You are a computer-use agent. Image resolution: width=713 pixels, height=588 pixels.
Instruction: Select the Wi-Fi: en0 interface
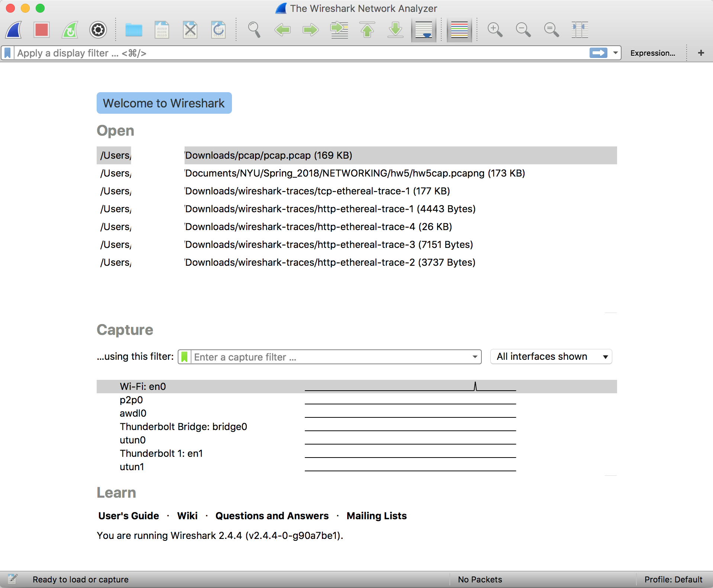click(x=143, y=387)
